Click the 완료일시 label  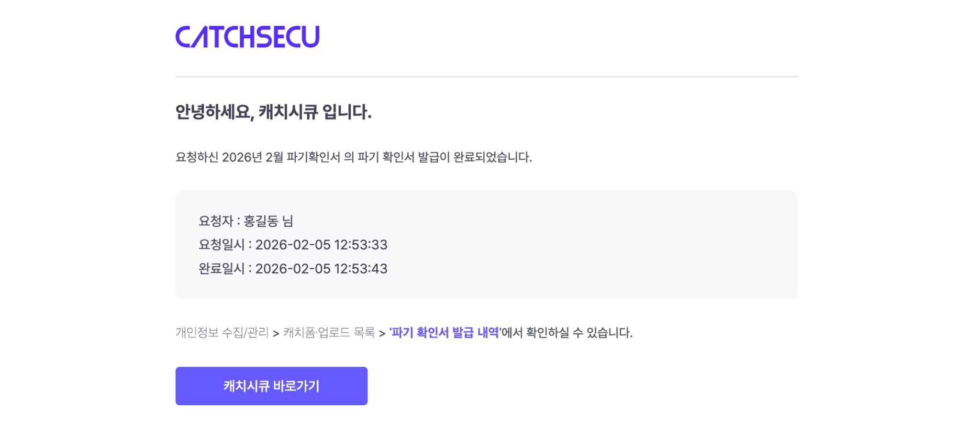coord(222,269)
